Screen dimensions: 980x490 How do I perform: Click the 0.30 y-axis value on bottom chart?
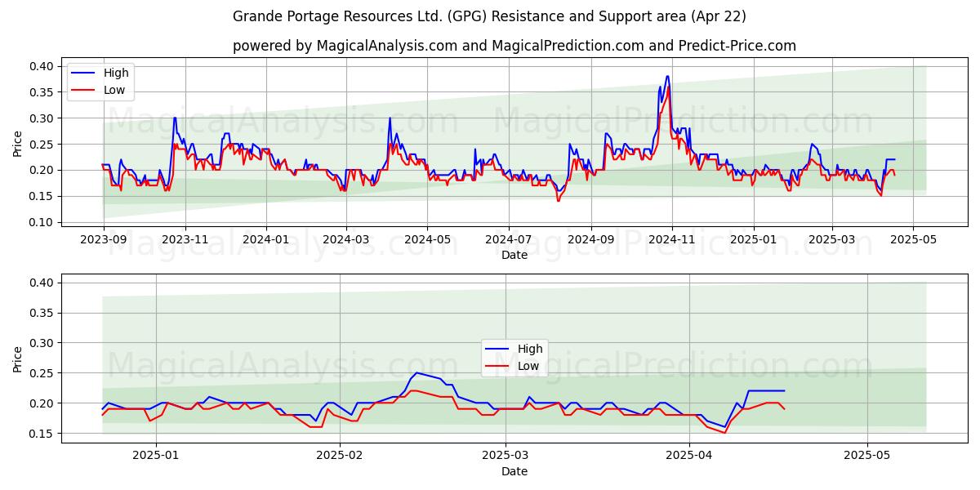[42, 343]
